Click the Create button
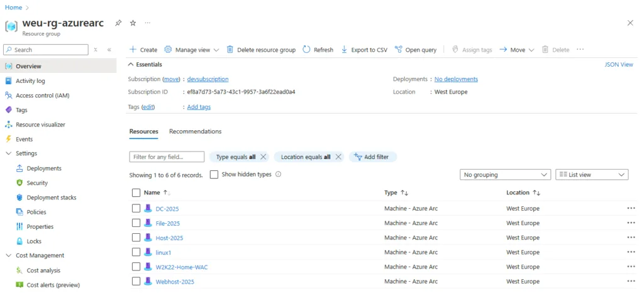 [x=143, y=50]
